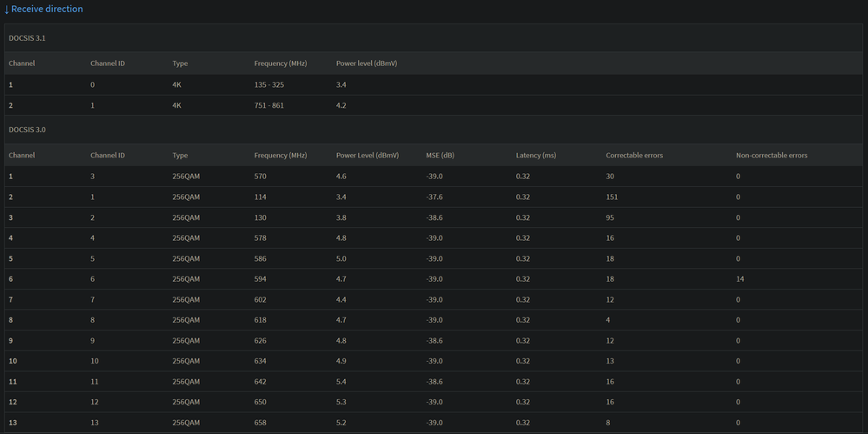Select the DOCSIS 3.0 section title
This screenshot has height=434, width=868.
click(x=27, y=130)
